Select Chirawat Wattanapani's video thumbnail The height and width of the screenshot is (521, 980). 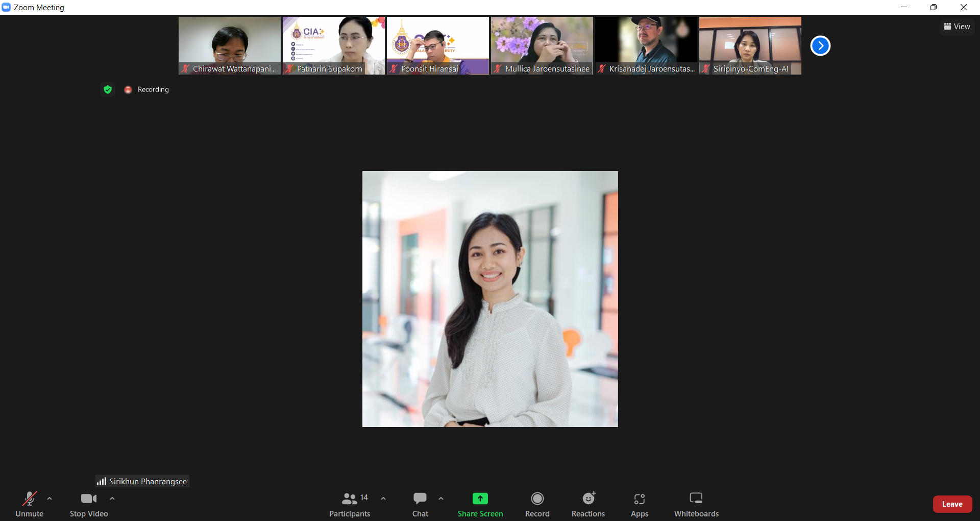tap(229, 45)
